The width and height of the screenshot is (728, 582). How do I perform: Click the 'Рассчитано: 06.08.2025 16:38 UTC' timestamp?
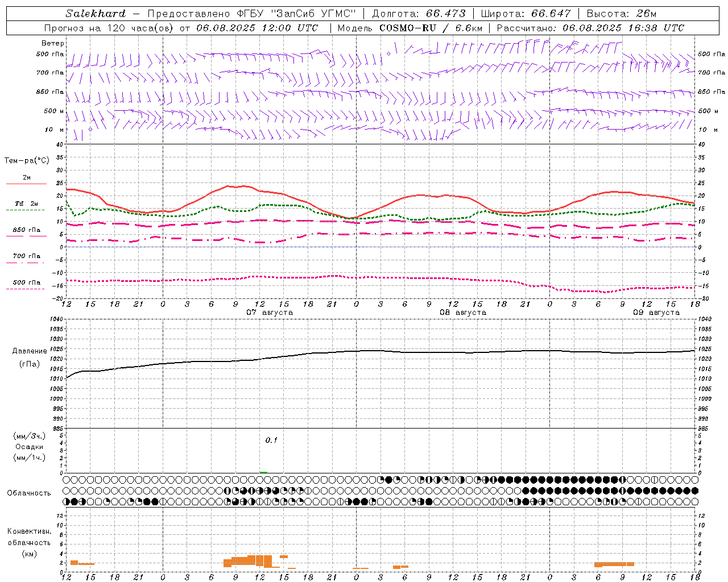click(x=590, y=28)
